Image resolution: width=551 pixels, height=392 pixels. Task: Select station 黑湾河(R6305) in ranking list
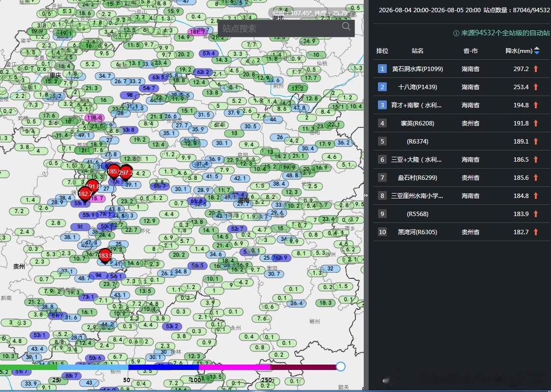coord(418,232)
